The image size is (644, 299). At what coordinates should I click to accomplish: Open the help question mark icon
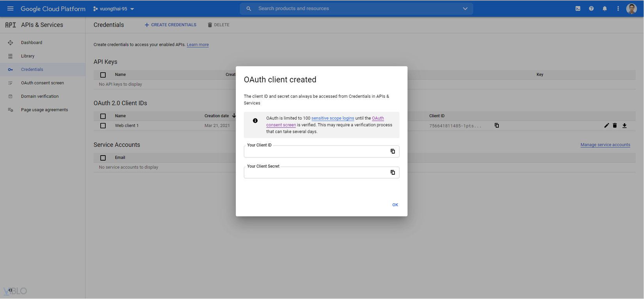point(591,9)
